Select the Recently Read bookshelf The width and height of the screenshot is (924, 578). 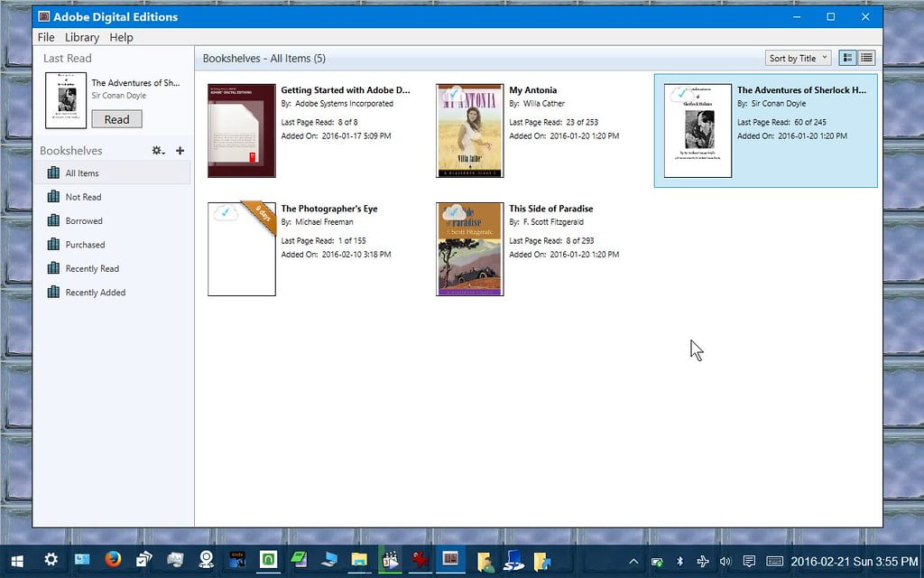[x=112, y=268]
